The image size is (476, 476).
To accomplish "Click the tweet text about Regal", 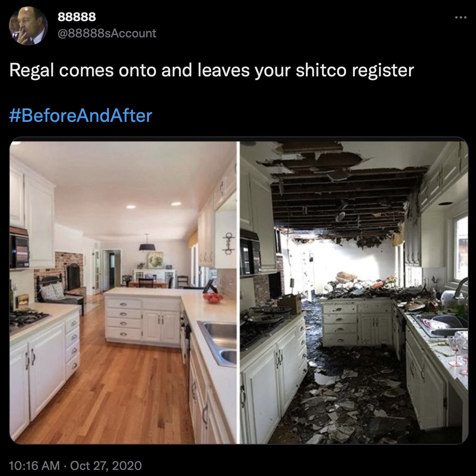I will point(212,70).
